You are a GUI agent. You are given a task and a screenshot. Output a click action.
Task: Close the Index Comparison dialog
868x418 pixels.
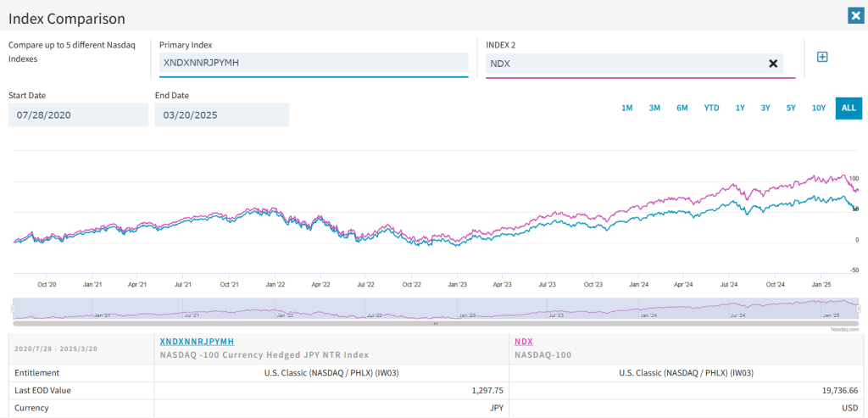(x=855, y=15)
